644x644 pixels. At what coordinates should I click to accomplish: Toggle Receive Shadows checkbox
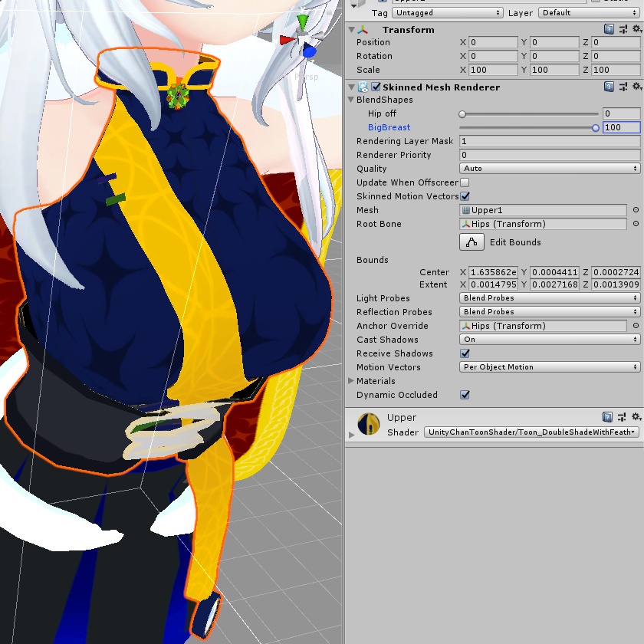point(465,353)
